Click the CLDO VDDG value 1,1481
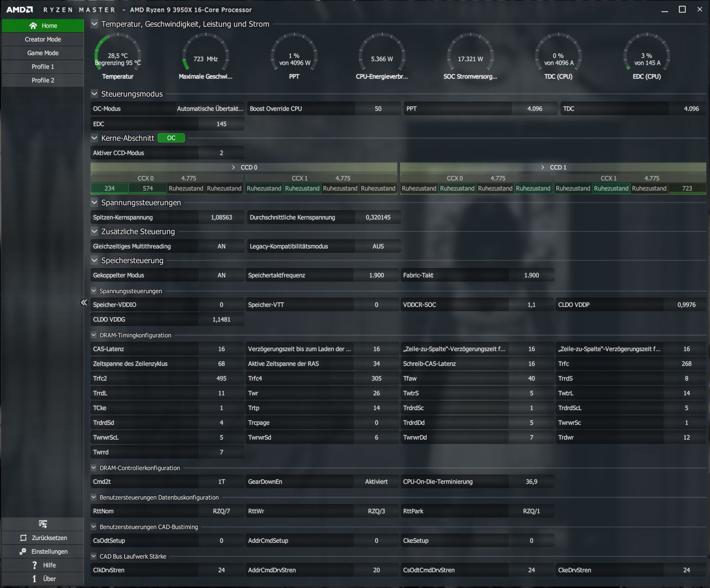This screenshot has width=710, height=588. (222, 319)
